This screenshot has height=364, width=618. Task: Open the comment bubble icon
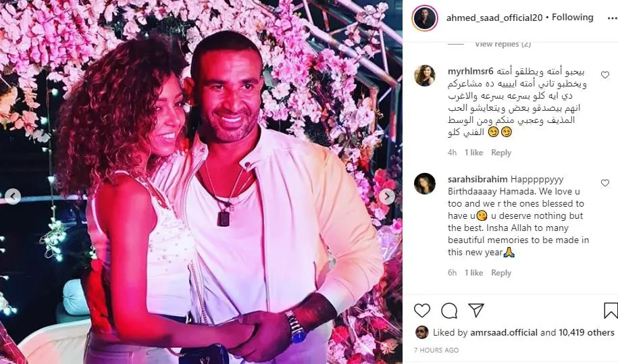tap(449, 311)
